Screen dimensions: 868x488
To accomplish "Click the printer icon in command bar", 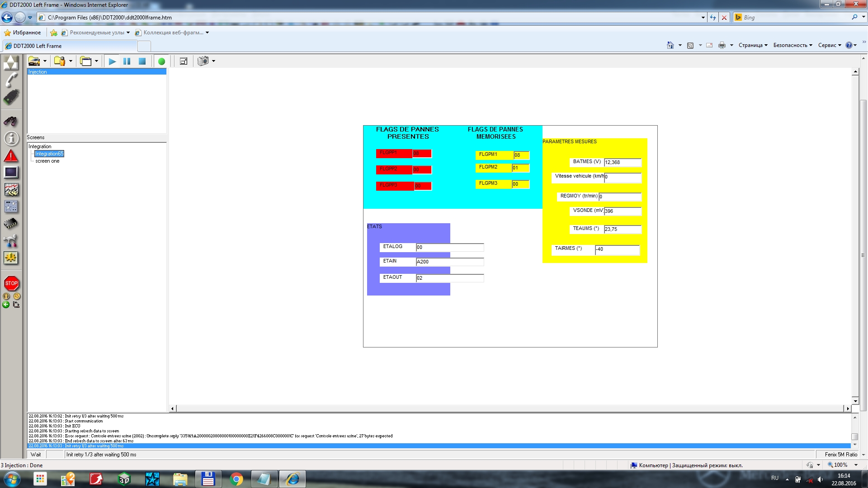I will [x=722, y=45].
